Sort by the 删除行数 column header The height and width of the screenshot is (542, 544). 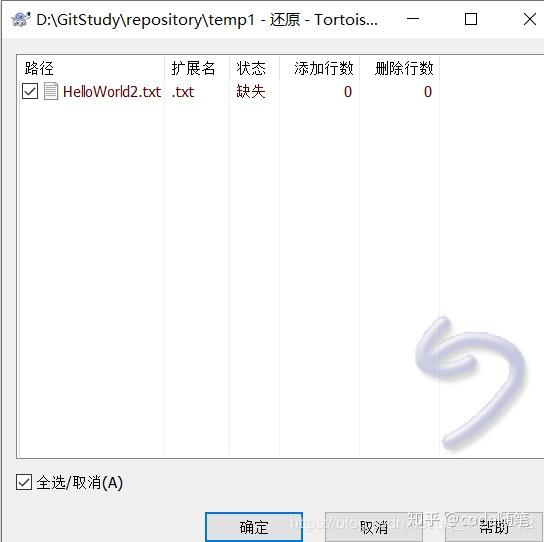(399, 68)
